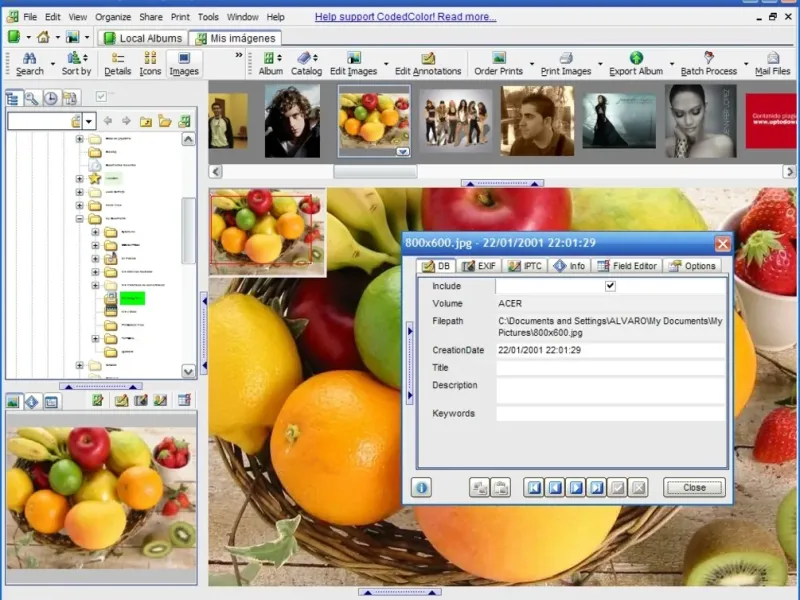Select the group of women thumbnail
Image resolution: width=800 pixels, height=600 pixels.
point(456,121)
